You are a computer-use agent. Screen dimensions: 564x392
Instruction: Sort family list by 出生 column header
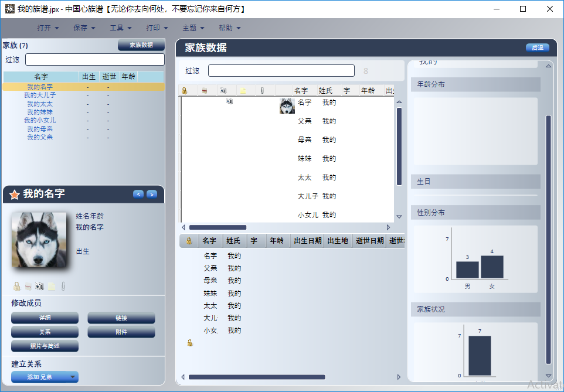coord(89,77)
